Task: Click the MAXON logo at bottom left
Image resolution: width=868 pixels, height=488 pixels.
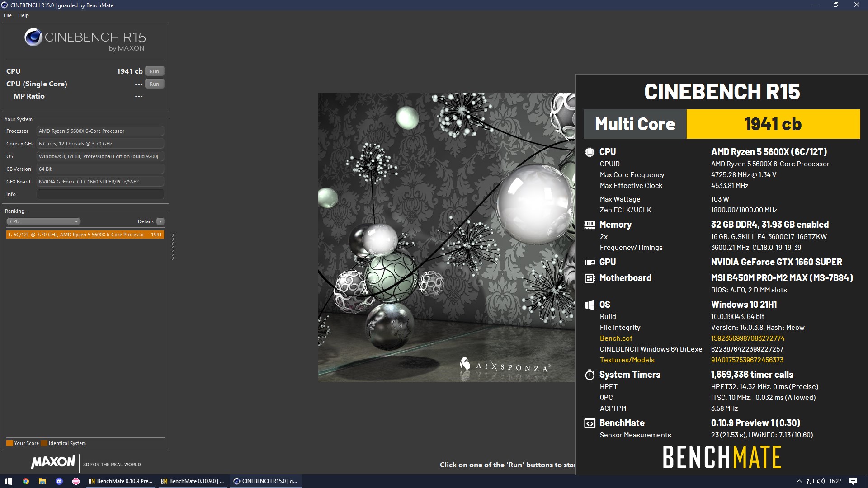Action: click(x=53, y=462)
